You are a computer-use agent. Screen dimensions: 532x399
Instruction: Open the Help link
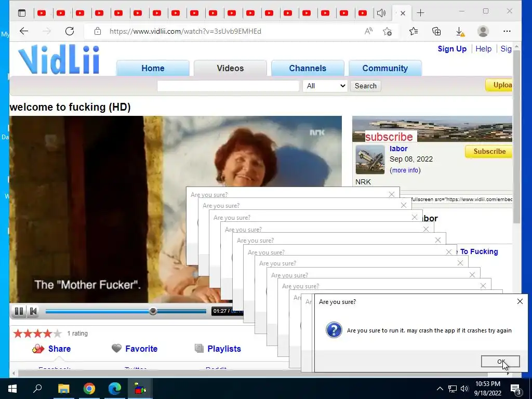pyautogui.click(x=484, y=49)
